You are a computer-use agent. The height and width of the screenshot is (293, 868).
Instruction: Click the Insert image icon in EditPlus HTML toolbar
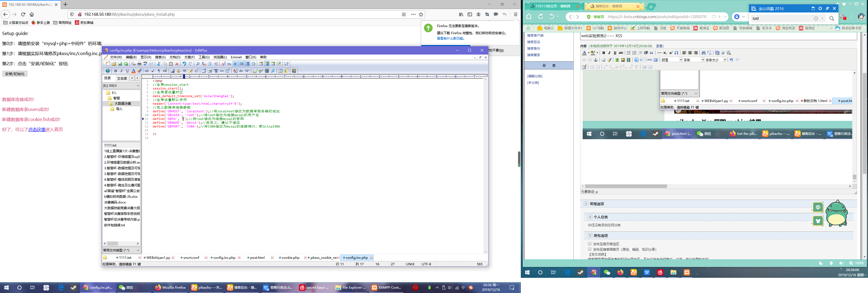point(173,71)
